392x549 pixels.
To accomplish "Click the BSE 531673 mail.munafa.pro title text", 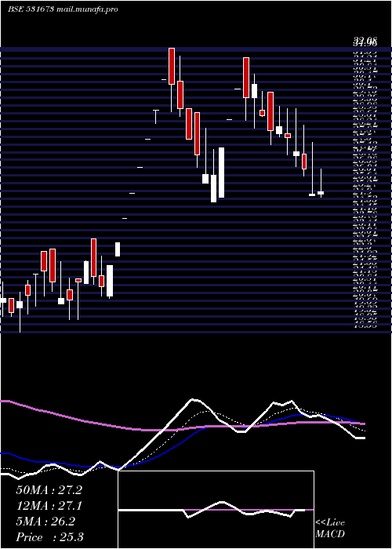I will (63, 9).
